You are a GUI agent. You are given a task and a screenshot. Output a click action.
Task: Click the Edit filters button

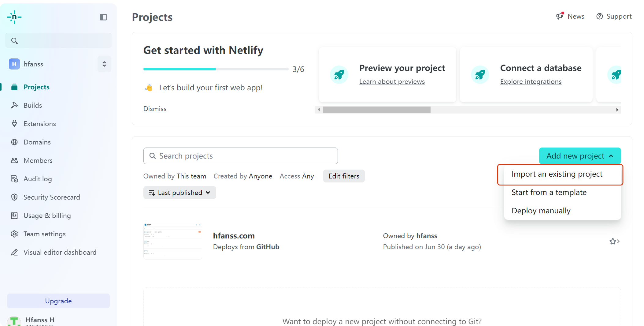[344, 176]
